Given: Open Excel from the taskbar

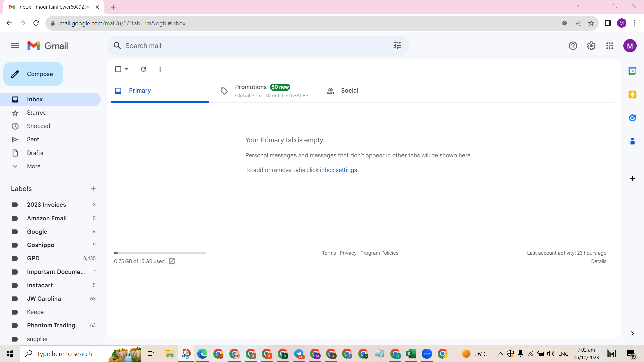Looking at the screenshot, I should (411, 354).
